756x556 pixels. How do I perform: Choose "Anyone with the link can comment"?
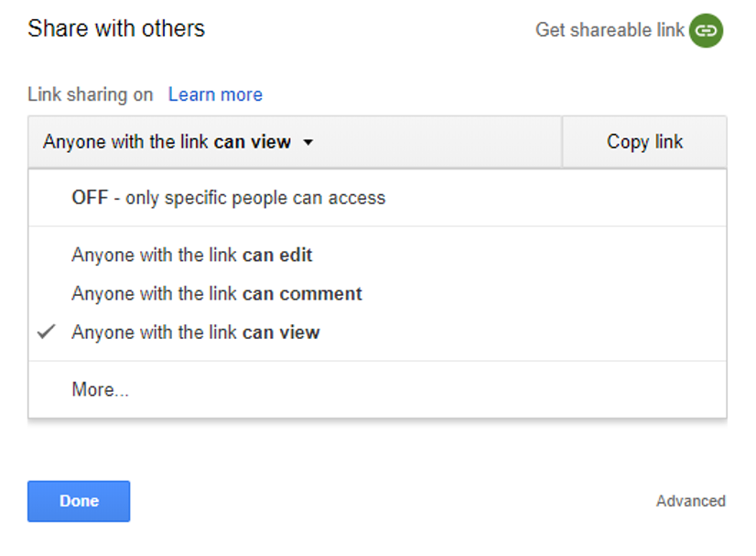click(217, 294)
